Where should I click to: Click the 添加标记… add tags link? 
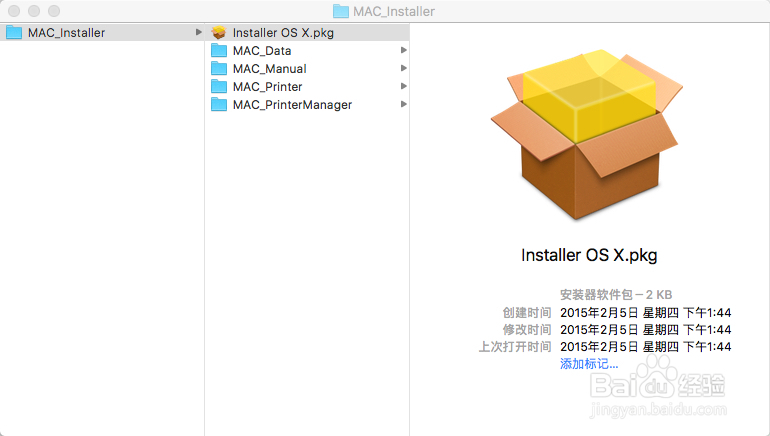click(x=589, y=364)
